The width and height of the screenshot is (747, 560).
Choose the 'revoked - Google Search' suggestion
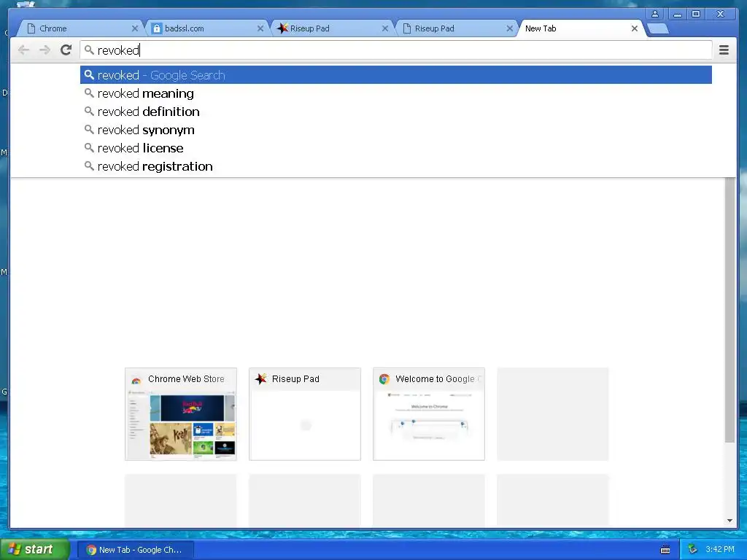point(396,75)
